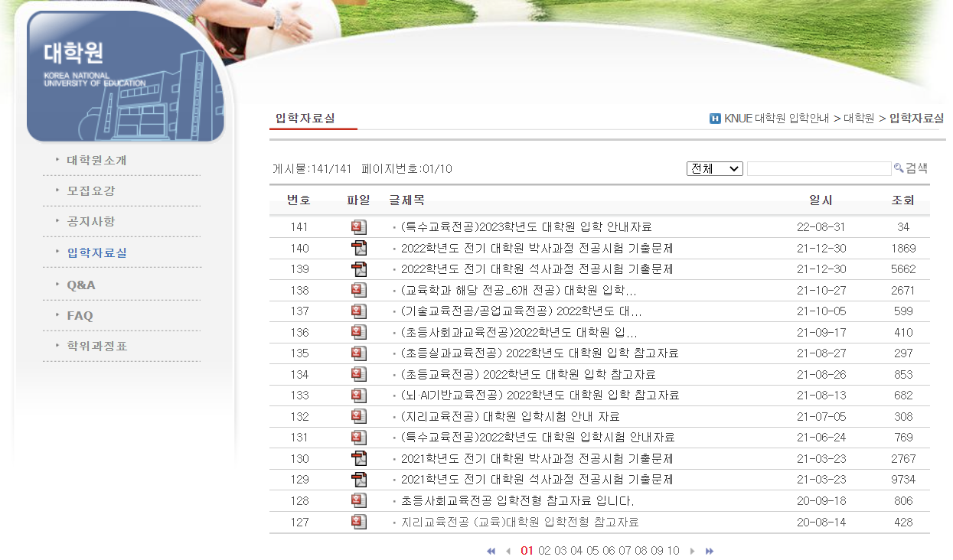Open the PDF file icon for post 140
The image size is (953, 560).
tap(358, 248)
